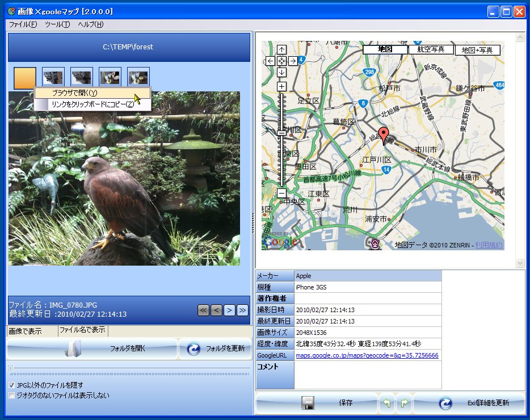Select the second photo thumbnail
The height and width of the screenshot is (420, 530).
pos(52,75)
